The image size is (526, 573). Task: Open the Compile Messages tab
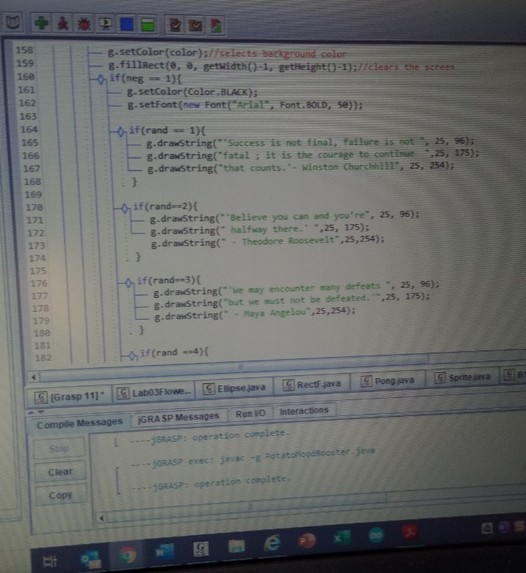point(79,423)
